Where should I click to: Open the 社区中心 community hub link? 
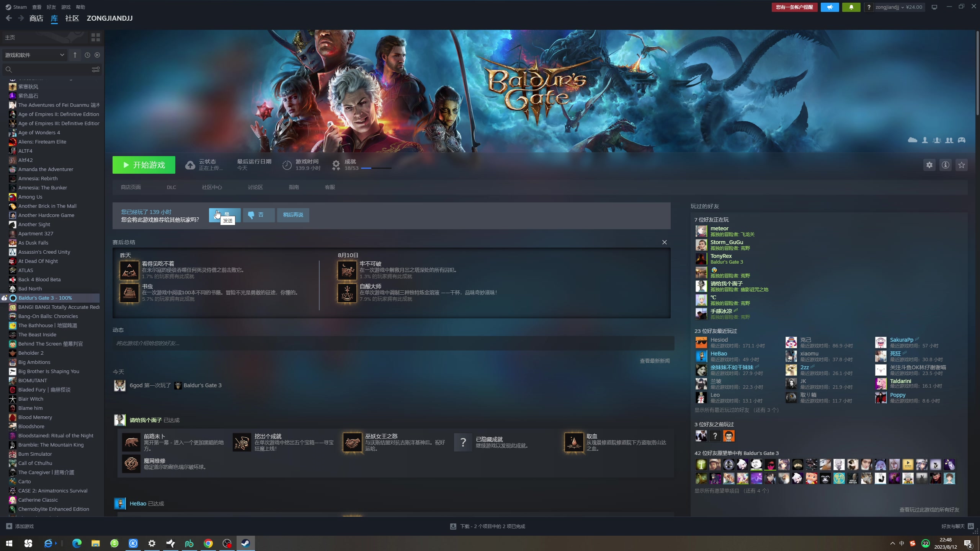coord(212,187)
